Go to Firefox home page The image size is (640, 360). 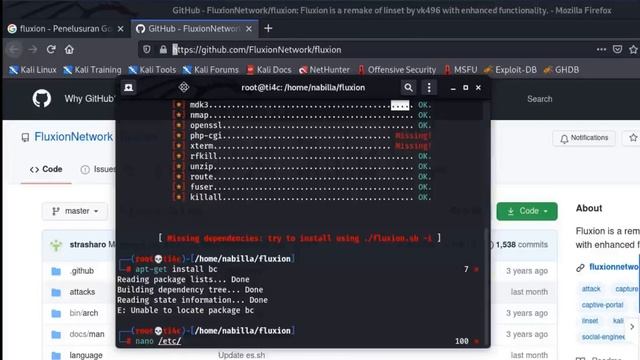coord(69,49)
